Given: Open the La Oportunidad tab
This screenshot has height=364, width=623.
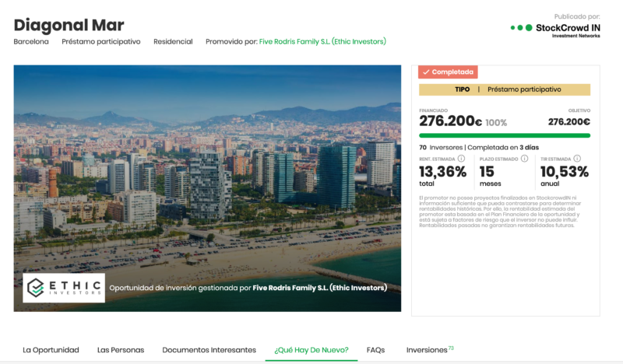Looking at the screenshot, I should tap(51, 350).
